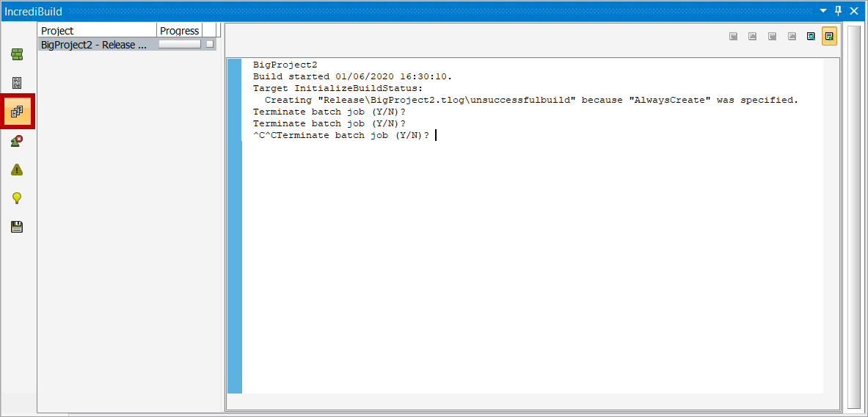868x417 pixels.
Task: Switch to the Output display icon
Action: point(17,83)
